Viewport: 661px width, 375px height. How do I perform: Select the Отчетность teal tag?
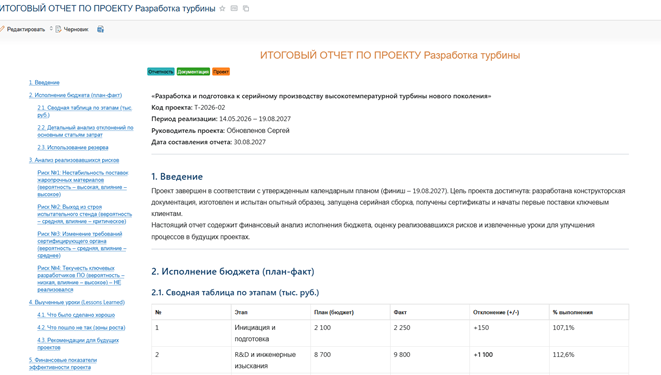point(161,72)
